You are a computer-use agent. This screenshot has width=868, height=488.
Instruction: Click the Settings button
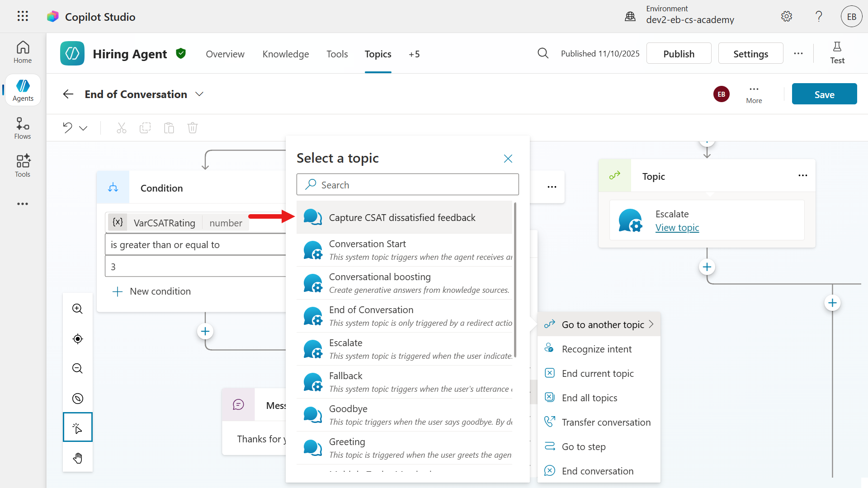pyautogui.click(x=750, y=53)
